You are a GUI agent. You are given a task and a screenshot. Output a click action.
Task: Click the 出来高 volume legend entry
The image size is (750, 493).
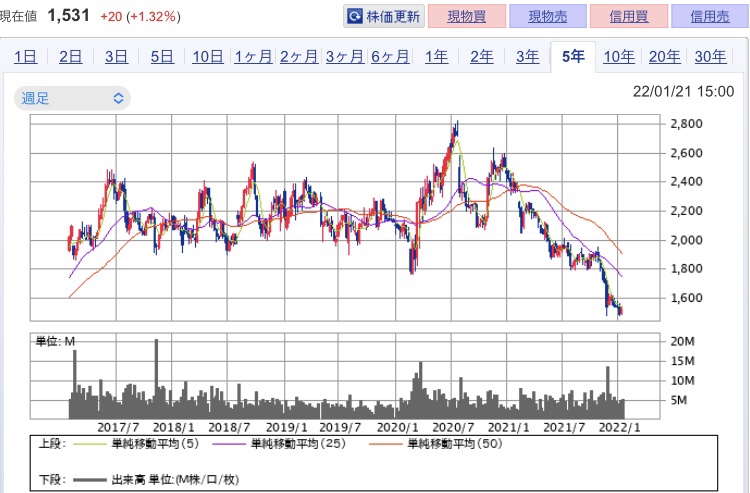tap(156, 480)
